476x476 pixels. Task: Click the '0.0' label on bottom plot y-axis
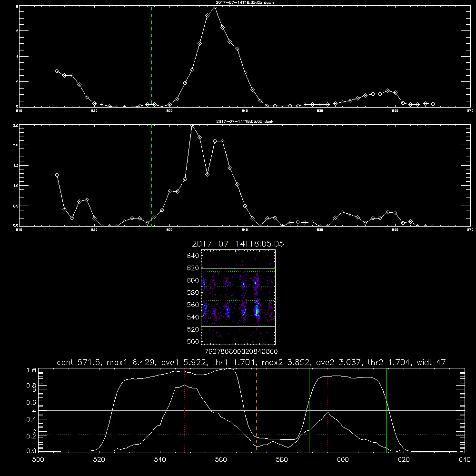pos(31,451)
